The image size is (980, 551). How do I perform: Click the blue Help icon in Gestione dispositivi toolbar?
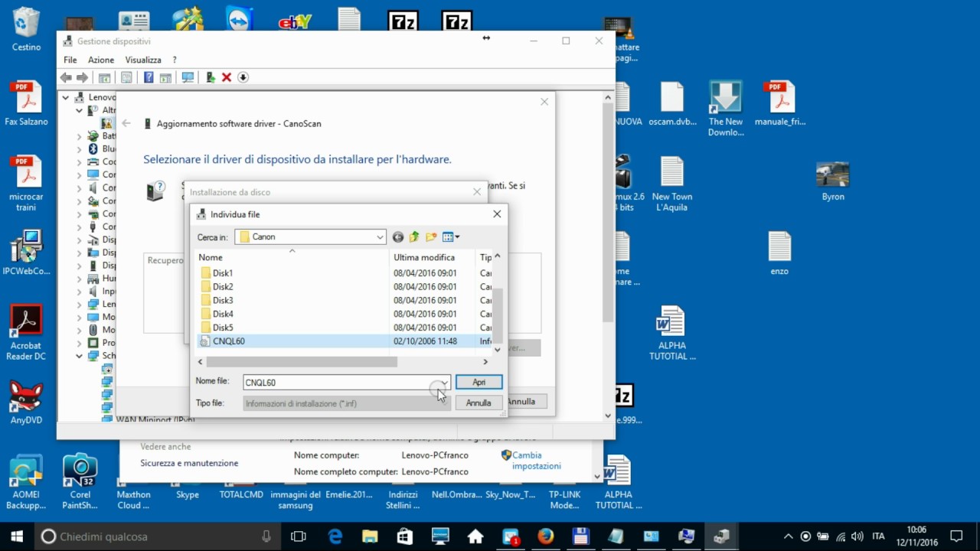[149, 77]
